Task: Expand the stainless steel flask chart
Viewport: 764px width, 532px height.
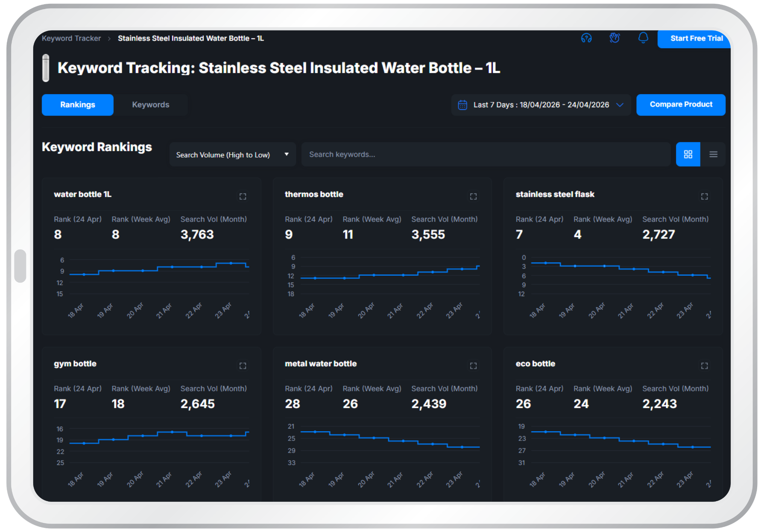Action: tap(704, 196)
